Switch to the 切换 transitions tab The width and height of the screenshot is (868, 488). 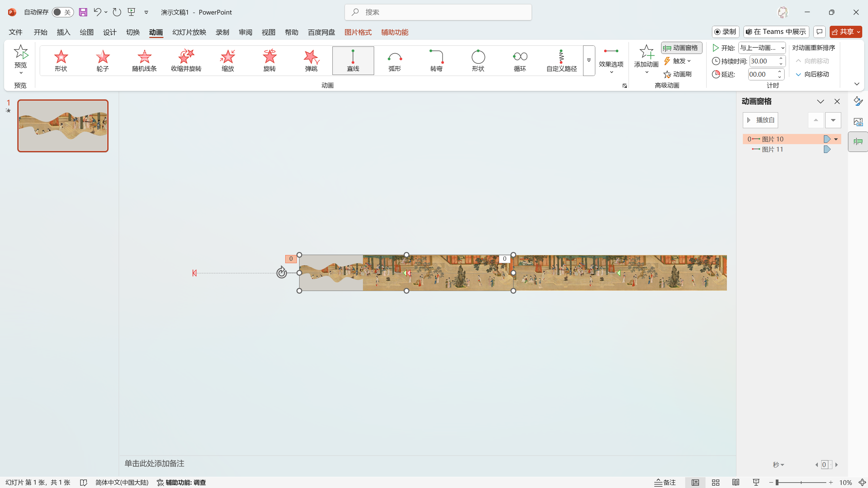click(133, 32)
